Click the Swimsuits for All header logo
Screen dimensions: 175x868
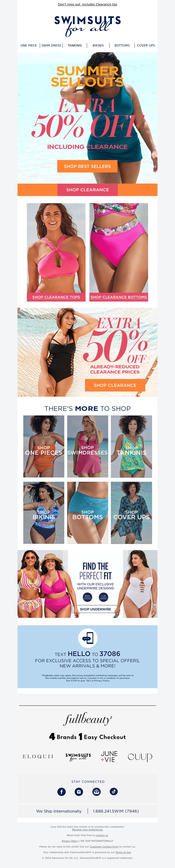click(x=87, y=26)
